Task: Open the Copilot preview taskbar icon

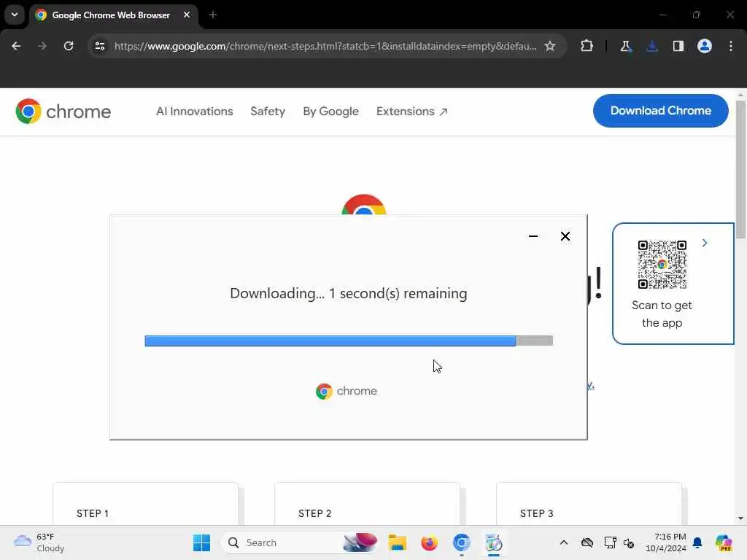Action: click(723, 542)
